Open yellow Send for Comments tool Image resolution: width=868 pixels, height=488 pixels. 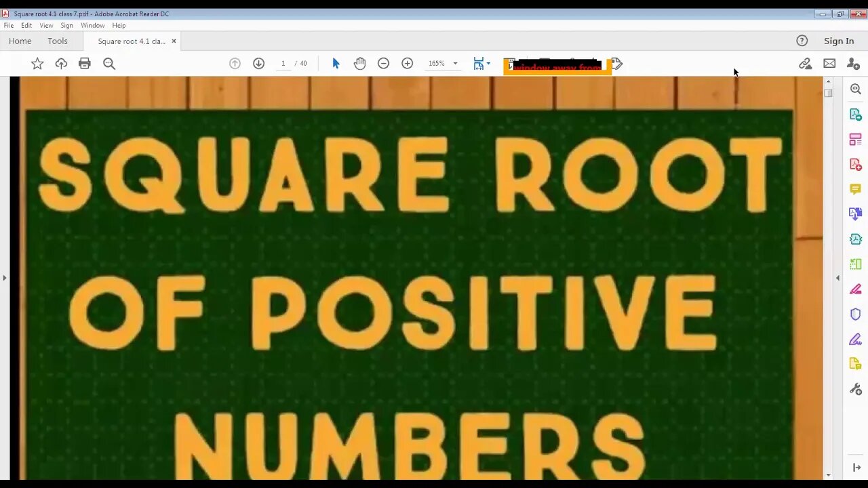pyautogui.click(x=856, y=365)
